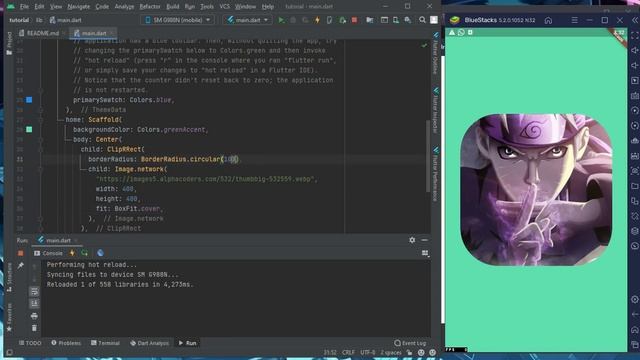640x360 pixels.
Task: Open the Project side tool window
Action: point(9,44)
